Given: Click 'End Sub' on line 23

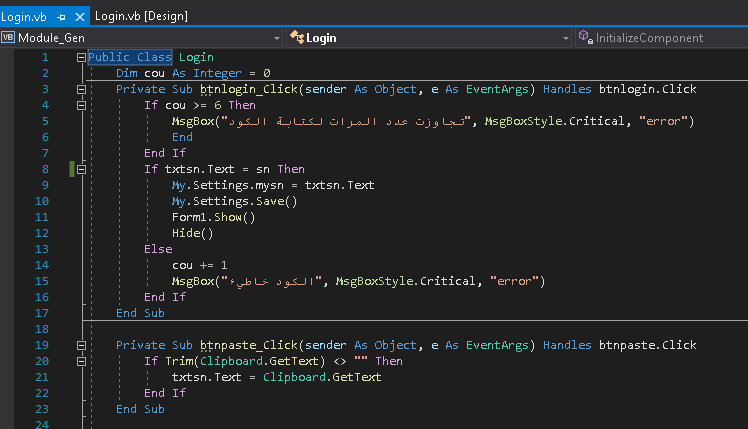Looking at the screenshot, I should (140, 409).
